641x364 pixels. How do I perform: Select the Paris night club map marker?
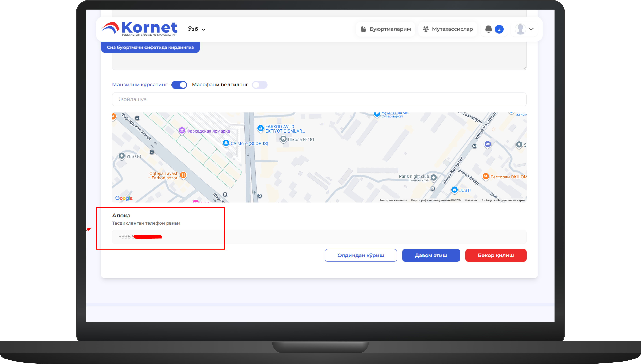[x=434, y=178]
